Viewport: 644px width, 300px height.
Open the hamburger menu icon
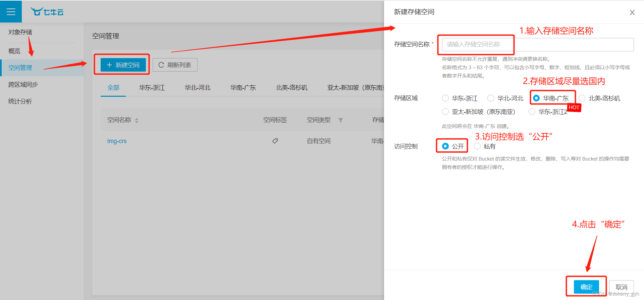point(11,12)
